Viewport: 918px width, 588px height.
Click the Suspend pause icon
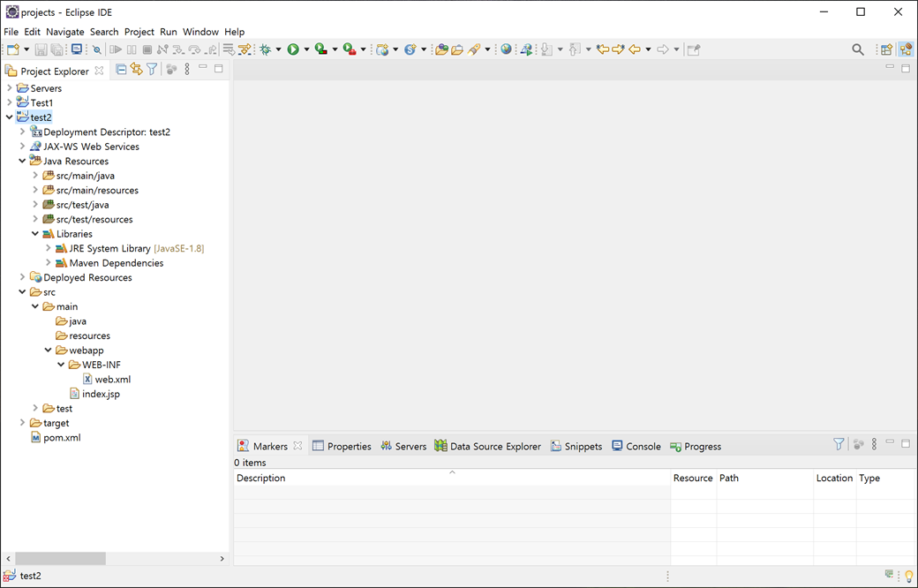point(132,49)
